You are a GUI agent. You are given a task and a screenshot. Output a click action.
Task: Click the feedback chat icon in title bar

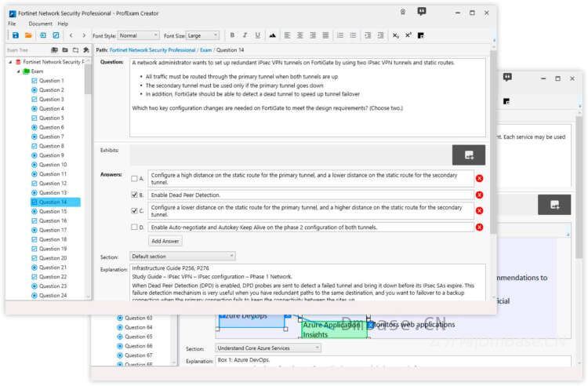tap(422, 12)
